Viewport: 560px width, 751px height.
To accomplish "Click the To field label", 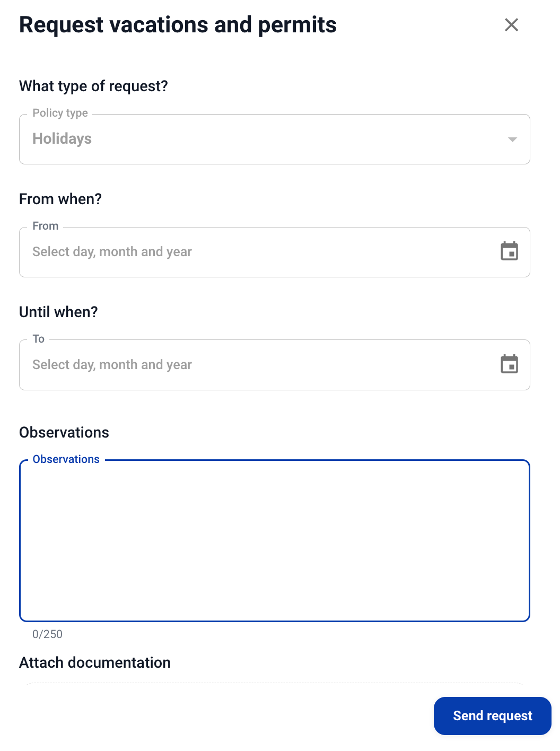I will 38,339.
